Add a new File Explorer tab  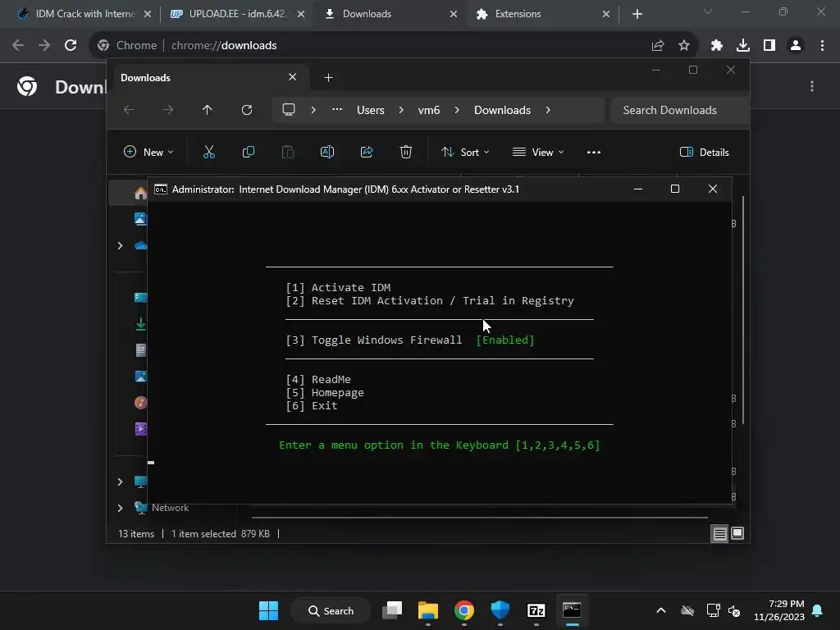pos(328,78)
